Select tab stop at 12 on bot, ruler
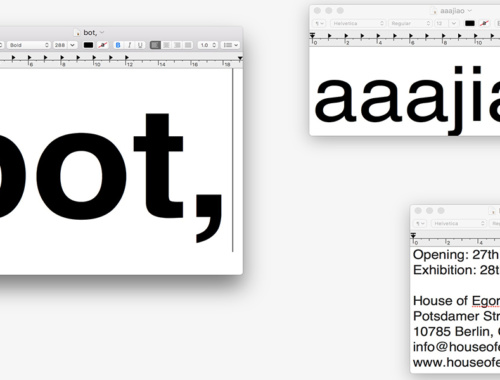Image resolution: width=500 pixels, height=380 pixels. click(x=127, y=58)
